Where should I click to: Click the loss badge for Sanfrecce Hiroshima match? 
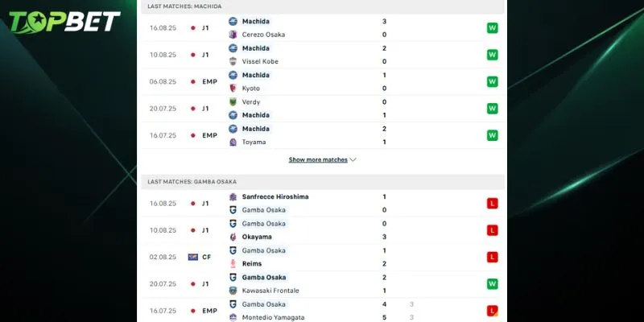coord(492,203)
